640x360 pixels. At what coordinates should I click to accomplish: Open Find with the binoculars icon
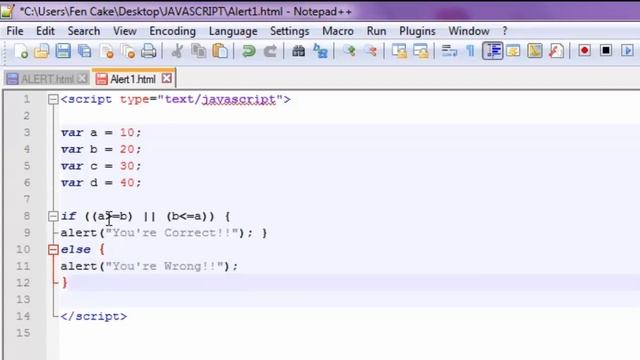click(298, 51)
